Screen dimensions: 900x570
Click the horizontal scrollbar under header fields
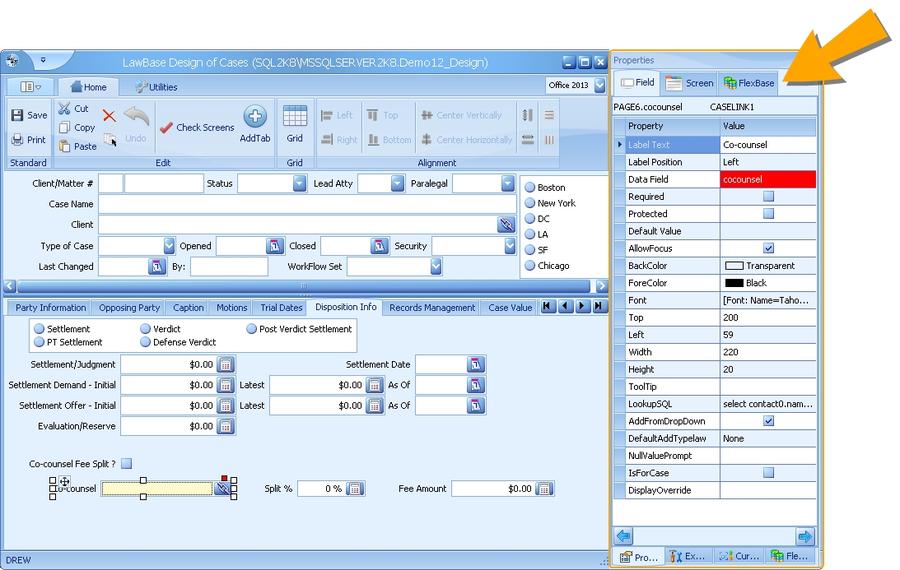point(303,285)
